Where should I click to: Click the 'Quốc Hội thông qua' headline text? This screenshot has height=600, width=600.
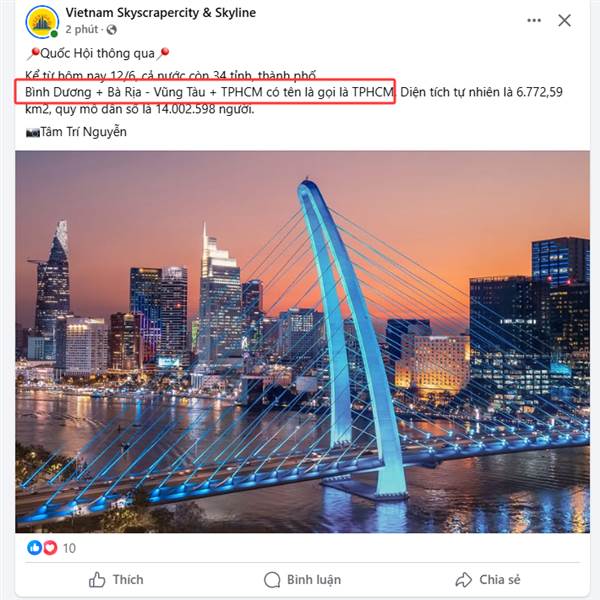(x=97, y=54)
